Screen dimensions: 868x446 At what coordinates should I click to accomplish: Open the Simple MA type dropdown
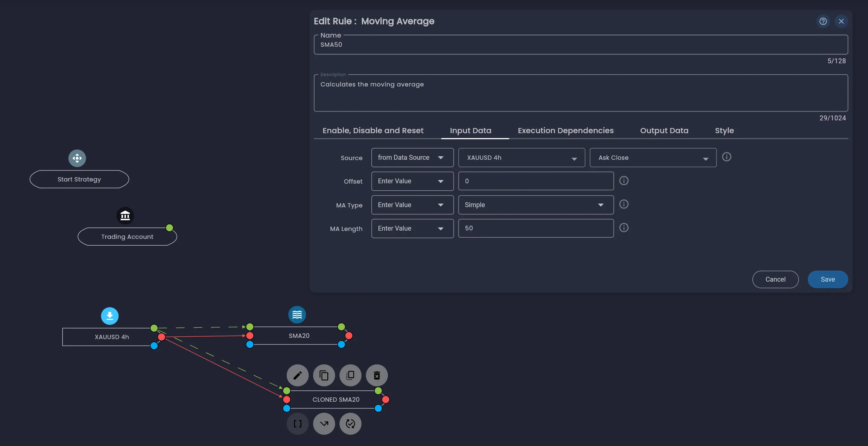point(536,205)
